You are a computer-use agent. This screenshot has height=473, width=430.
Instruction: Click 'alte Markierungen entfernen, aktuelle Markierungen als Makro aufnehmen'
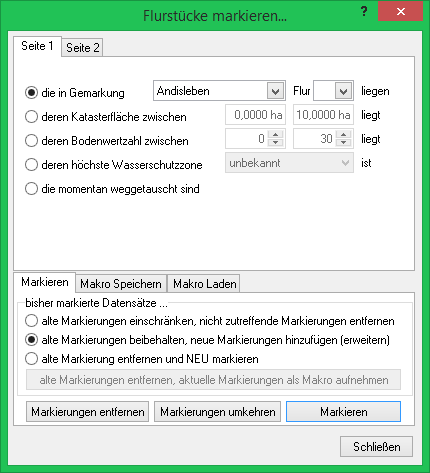pyautogui.click(x=213, y=380)
